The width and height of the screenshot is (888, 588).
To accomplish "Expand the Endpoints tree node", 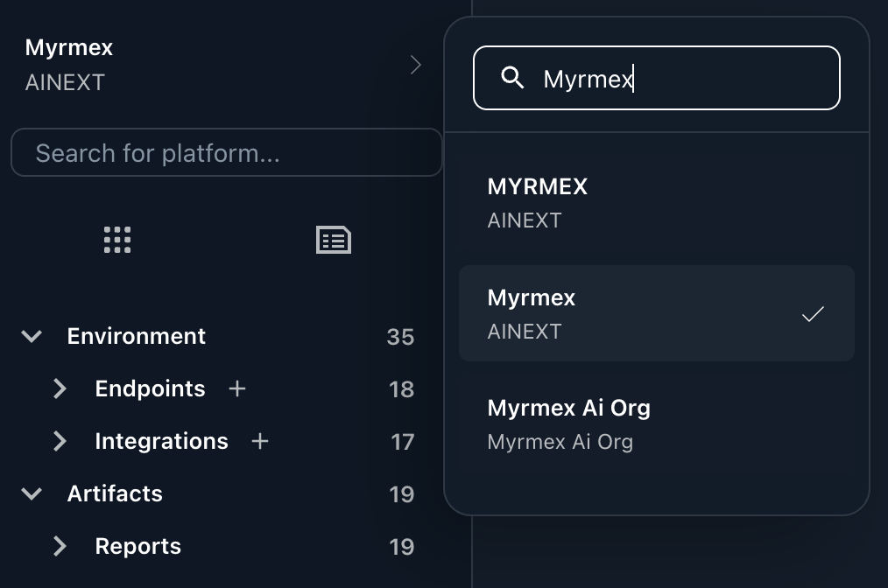I will tap(60, 388).
